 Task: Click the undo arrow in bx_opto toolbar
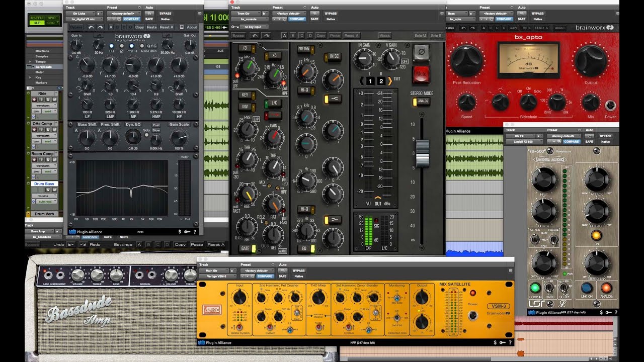tap(464, 28)
